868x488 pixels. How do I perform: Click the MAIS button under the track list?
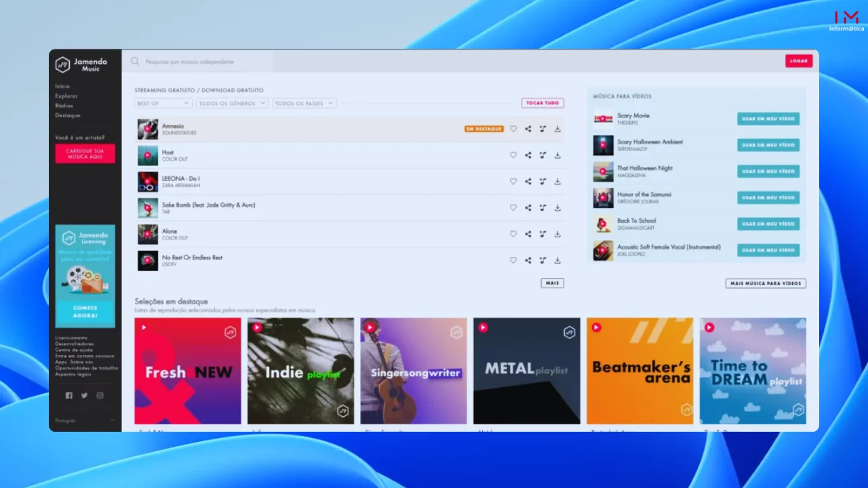pos(553,283)
